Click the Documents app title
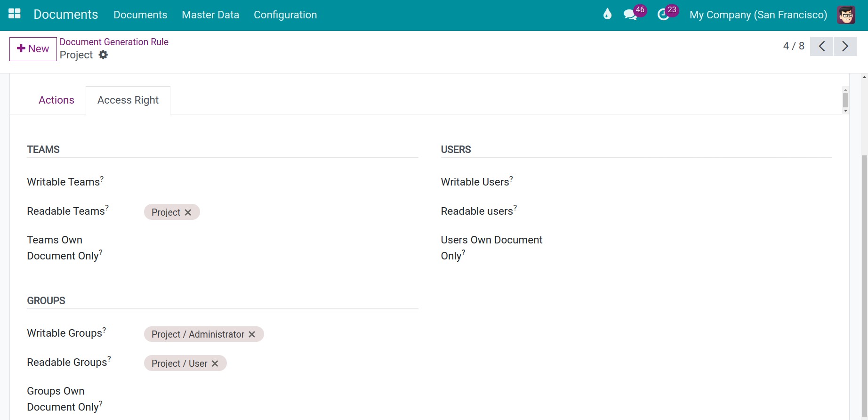This screenshot has width=868, height=420. click(66, 15)
